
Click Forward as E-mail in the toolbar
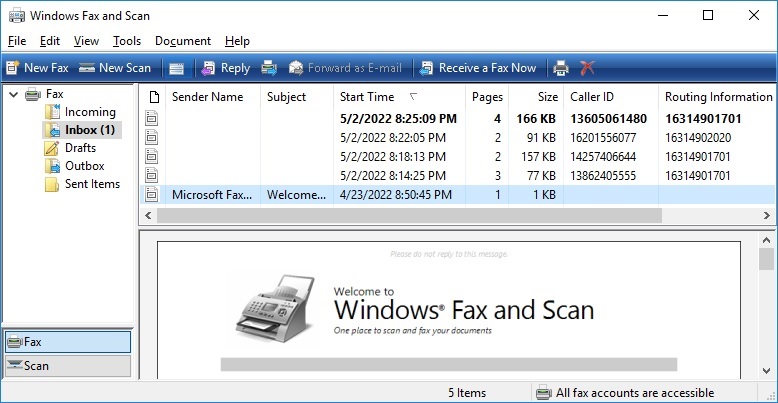pyautogui.click(x=345, y=68)
